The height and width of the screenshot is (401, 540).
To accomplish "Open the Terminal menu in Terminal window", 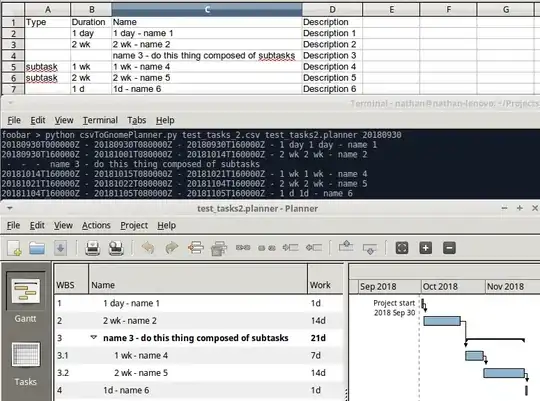I will 100,120.
